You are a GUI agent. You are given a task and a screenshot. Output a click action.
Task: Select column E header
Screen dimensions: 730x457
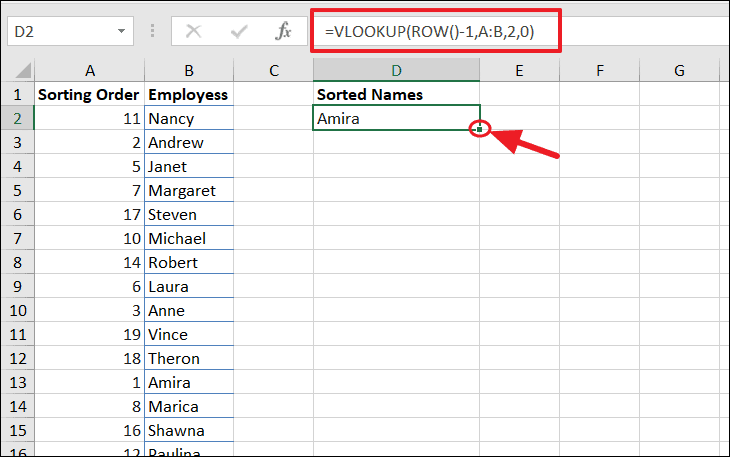tap(519, 70)
